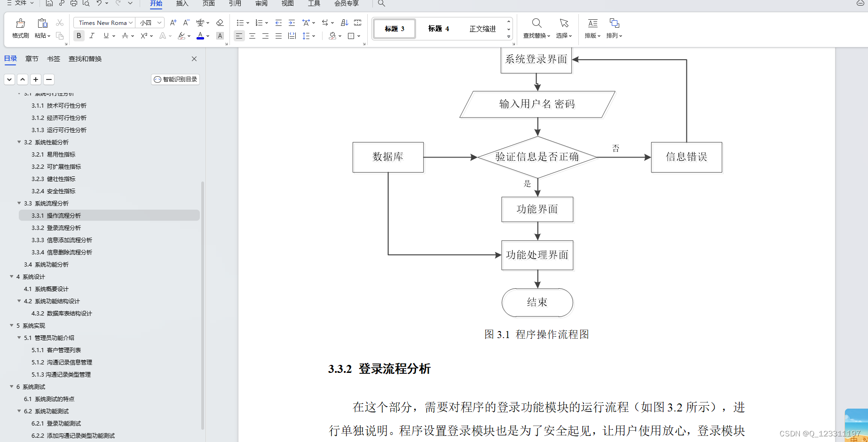Click the 智能识别目录 button
Viewport: 868px width, 442px height.
coord(175,79)
